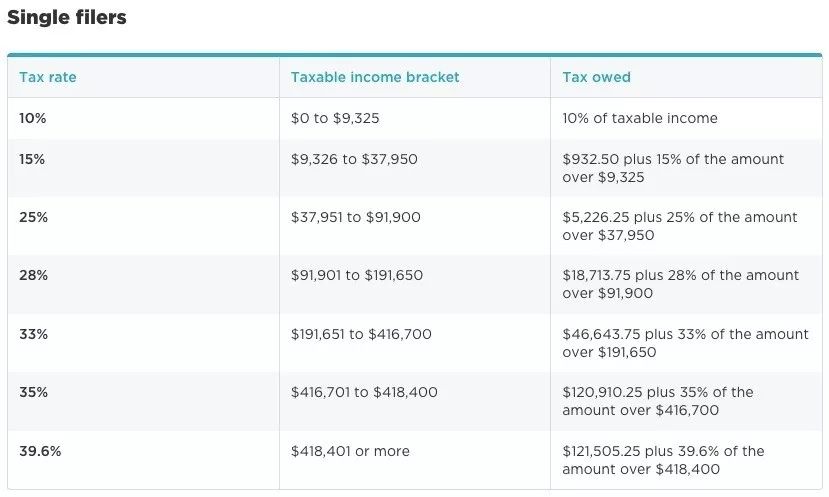Click the "$37,951 to $91,900" bracket cell
The width and height of the screenshot is (829, 497).
tap(355, 217)
